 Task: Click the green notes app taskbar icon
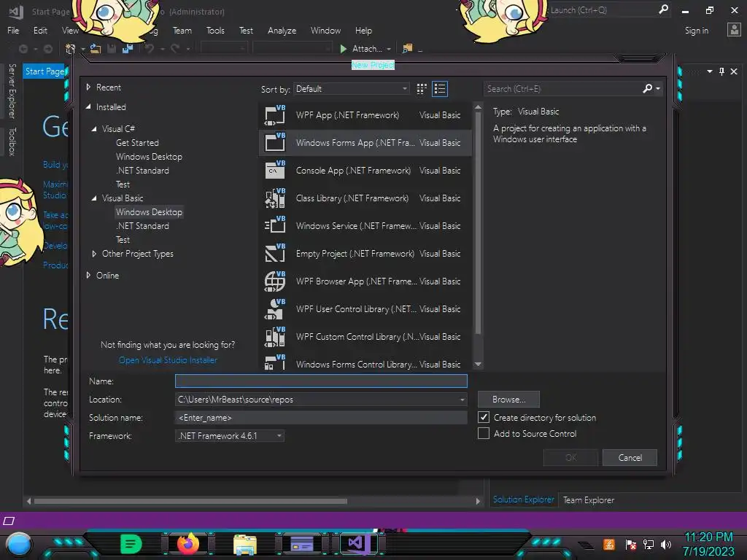pos(131,544)
